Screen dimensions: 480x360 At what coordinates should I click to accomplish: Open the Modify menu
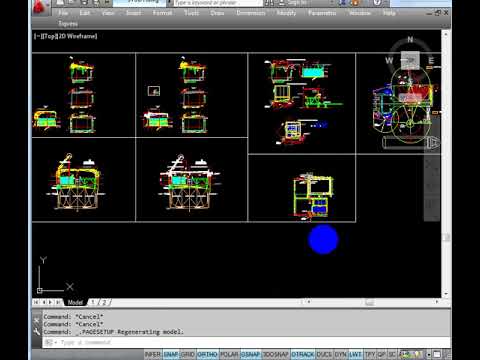click(x=286, y=13)
